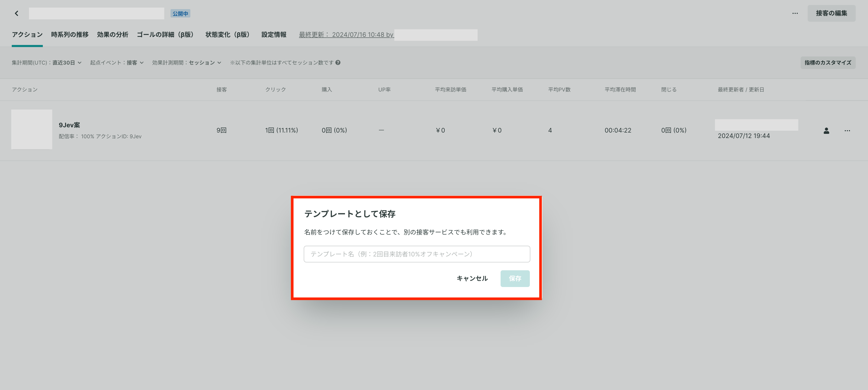Viewport: 868px width, 390px height.
Task: Click the 公開中 status badge
Action: tap(180, 14)
